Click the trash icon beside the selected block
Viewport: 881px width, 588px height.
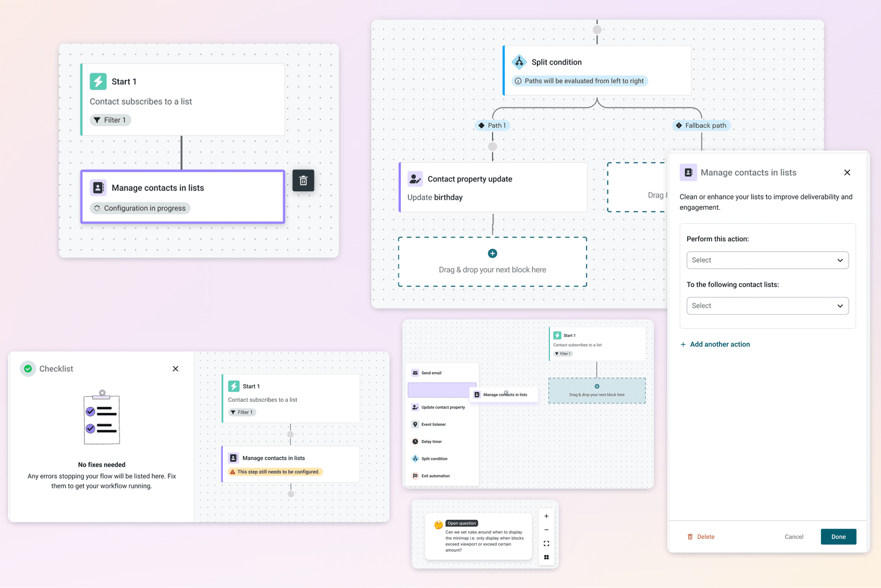point(303,181)
